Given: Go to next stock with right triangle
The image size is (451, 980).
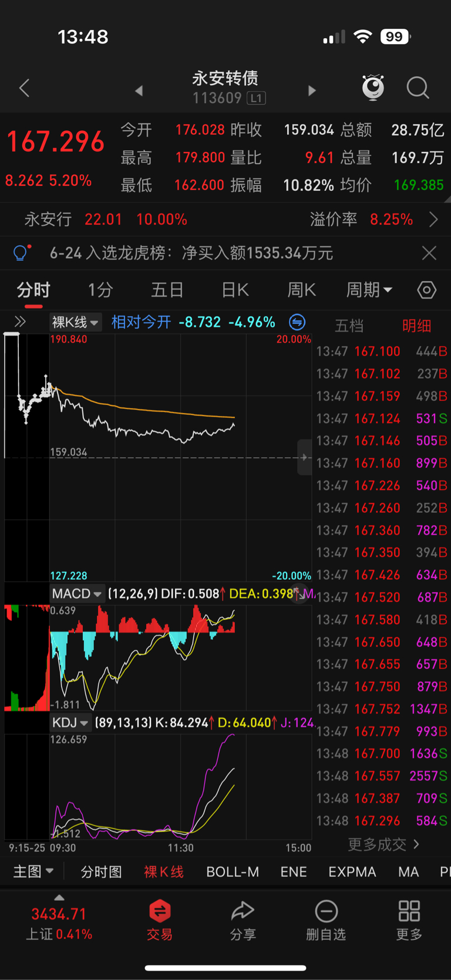Looking at the screenshot, I should [312, 90].
